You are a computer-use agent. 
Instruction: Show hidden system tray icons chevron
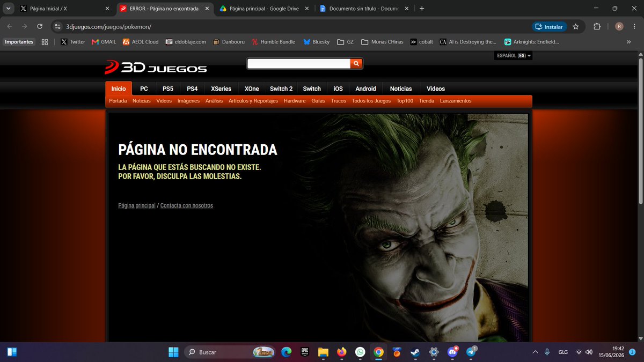pos(535,352)
